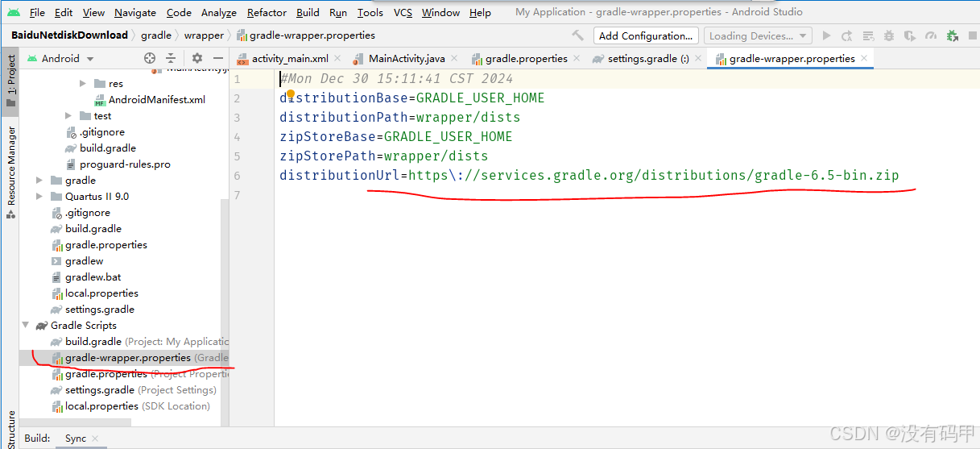Switch to MainActivity.java tab
Image resolution: width=980 pixels, height=449 pixels.
[407, 59]
